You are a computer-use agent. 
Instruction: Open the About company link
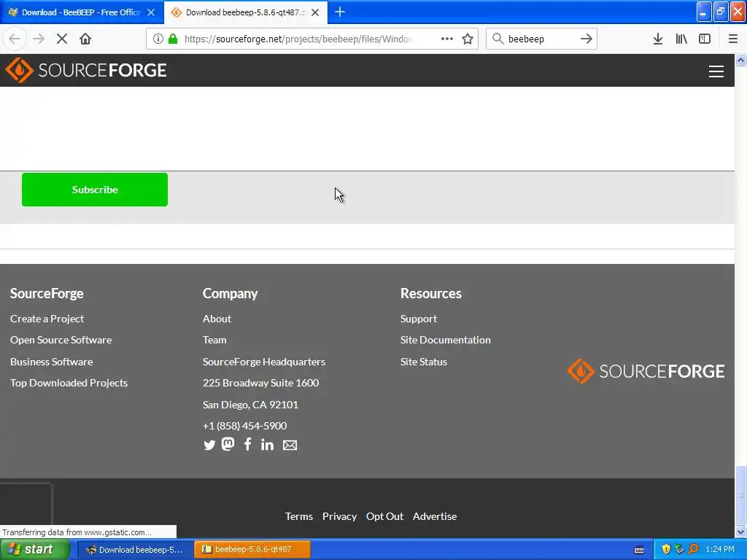pos(217,319)
